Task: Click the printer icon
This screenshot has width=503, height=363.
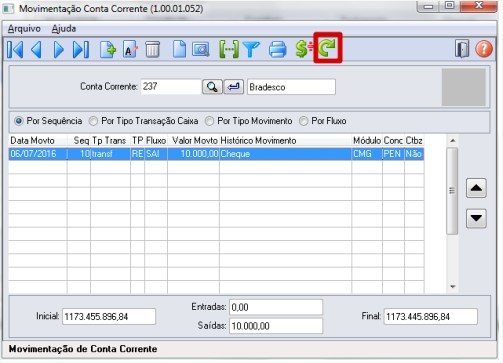Action: 277,50
